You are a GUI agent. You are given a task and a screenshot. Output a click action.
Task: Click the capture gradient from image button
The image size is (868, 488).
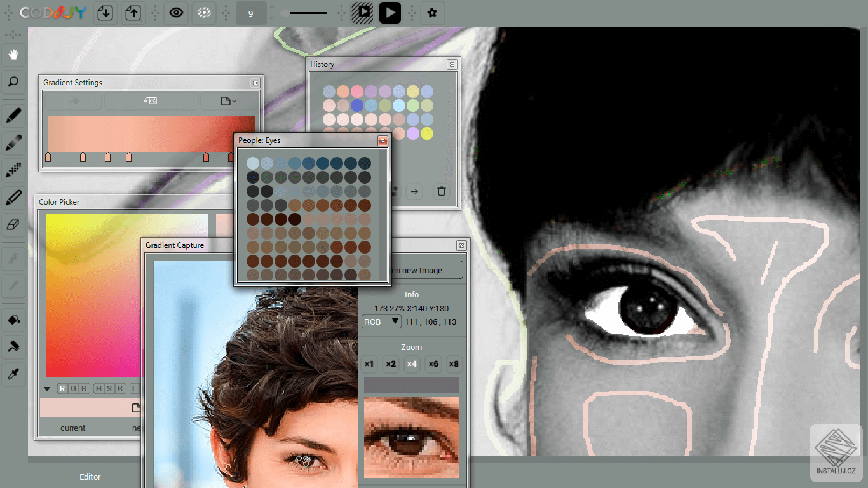click(151, 100)
